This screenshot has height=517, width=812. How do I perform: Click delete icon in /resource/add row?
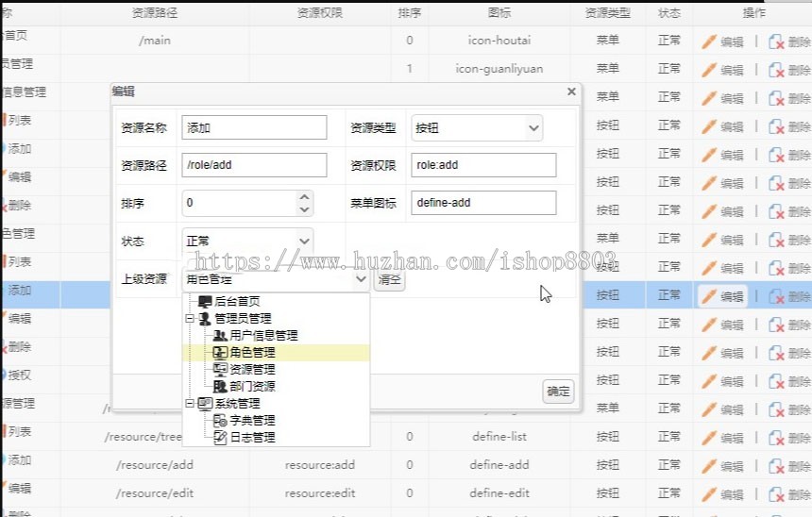point(776,466)
